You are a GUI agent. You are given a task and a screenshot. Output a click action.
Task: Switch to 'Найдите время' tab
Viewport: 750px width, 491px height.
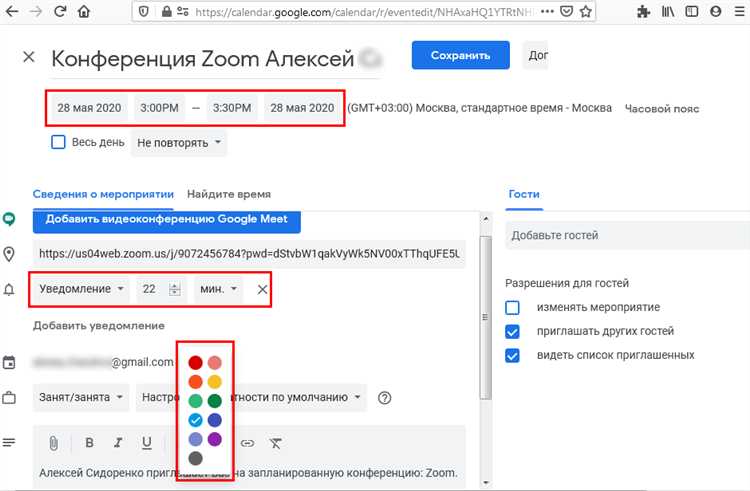tap(229, 194)
